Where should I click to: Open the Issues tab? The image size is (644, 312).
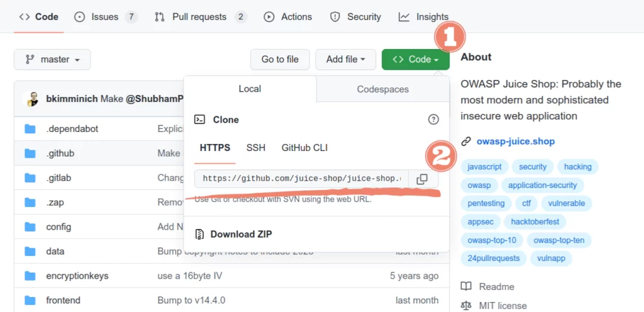pyautogui.click(x=104, y=17)
